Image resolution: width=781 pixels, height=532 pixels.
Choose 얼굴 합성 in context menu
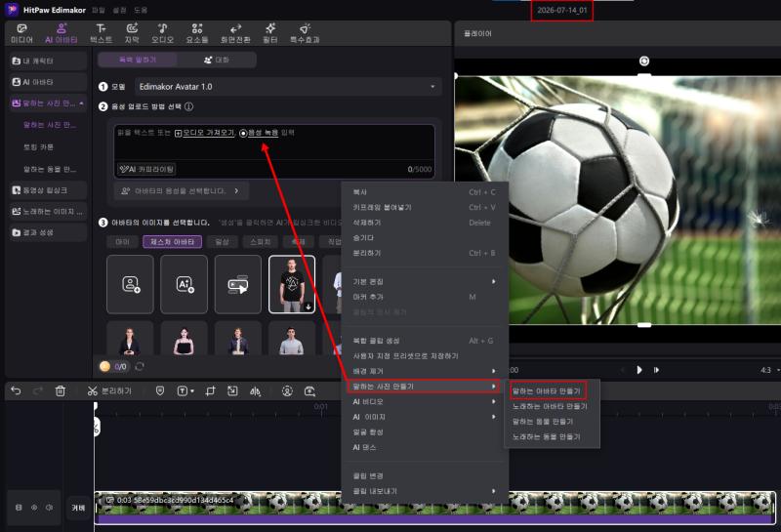click(x=425, y=431)
